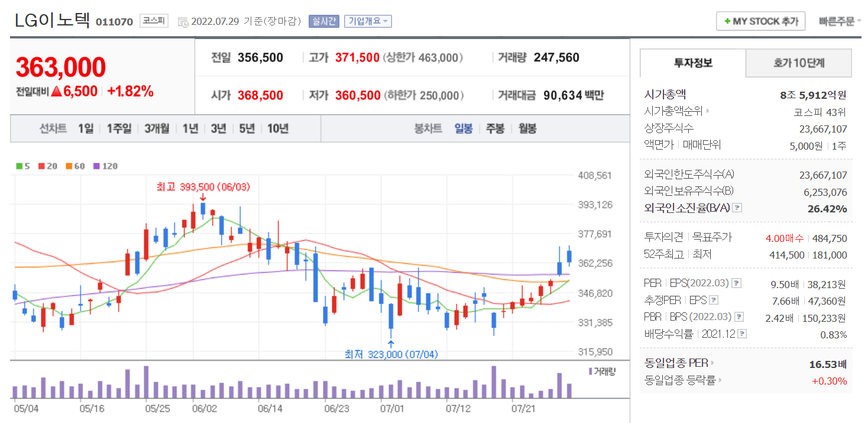The width and height of the screenshot is (868, 423).
Task: Toggle the 실시간 button
Action: click(323, 21)
